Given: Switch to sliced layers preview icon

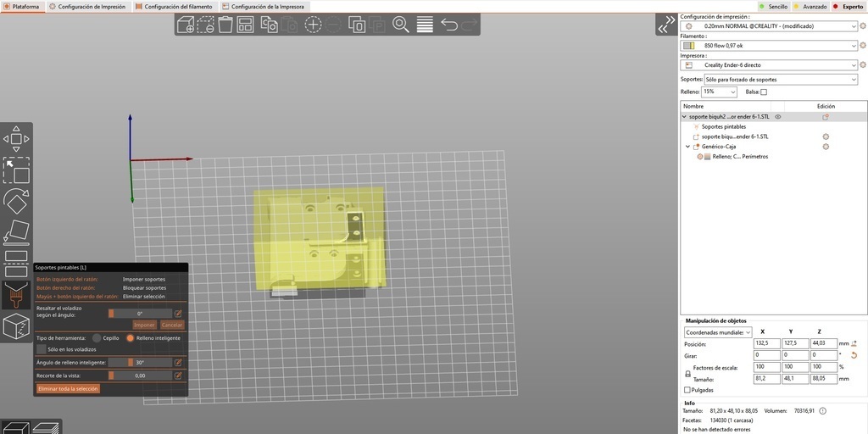Looking at the screenshot, I should 46,428.
